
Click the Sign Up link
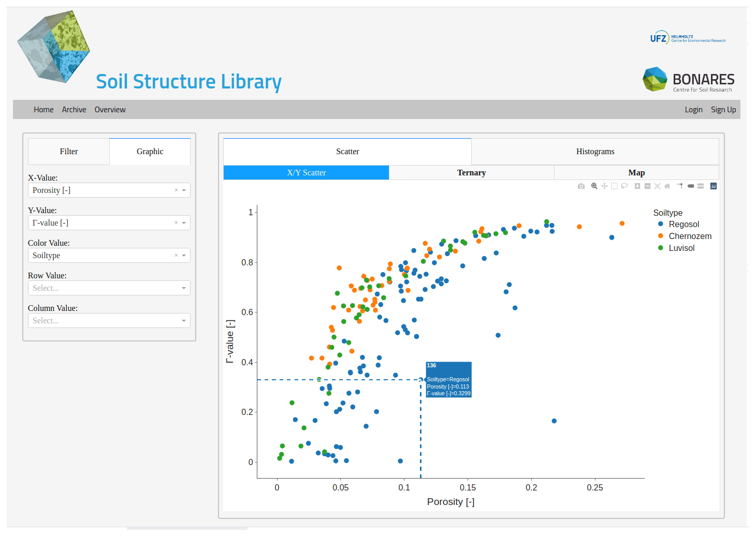coord(723,110)
